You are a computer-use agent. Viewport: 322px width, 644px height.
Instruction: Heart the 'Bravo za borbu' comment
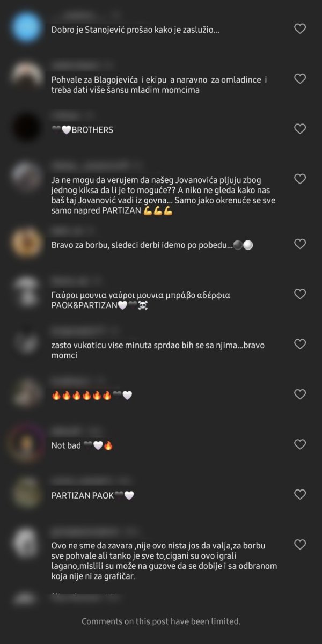click(300, 244)
